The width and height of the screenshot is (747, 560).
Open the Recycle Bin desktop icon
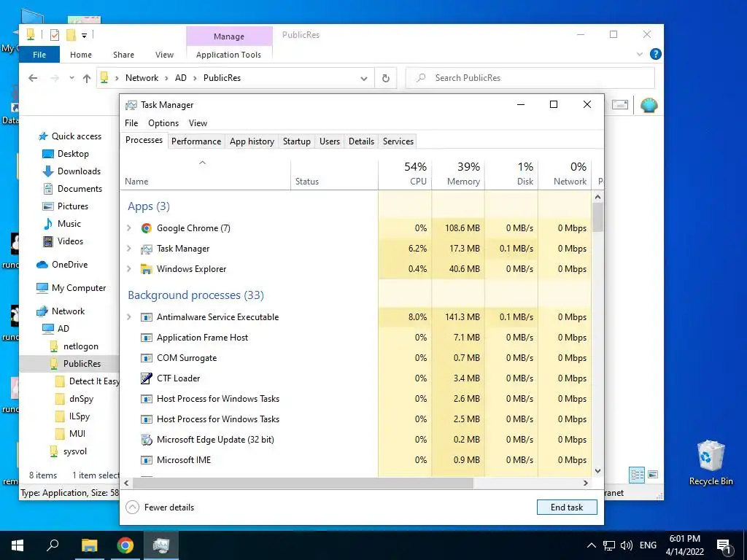pos(711,462)
